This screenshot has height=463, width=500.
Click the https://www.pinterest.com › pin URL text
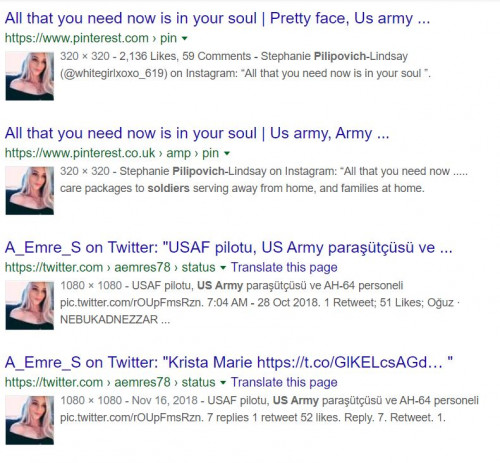91,38
